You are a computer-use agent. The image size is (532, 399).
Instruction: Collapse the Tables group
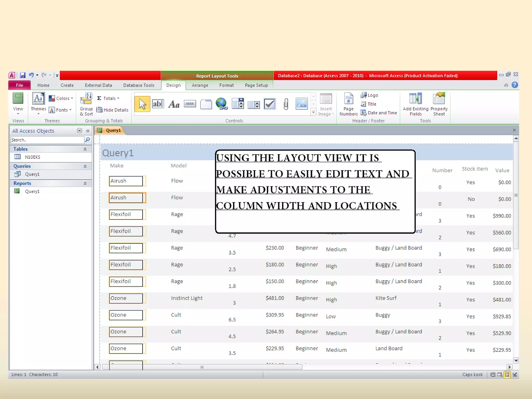click(x=85, y=149)
